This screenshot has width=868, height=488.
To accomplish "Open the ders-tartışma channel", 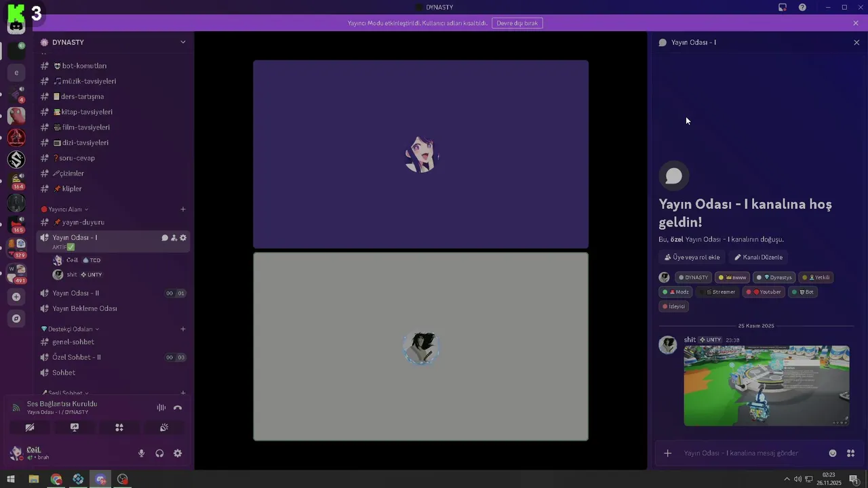I will pos(113,96).
